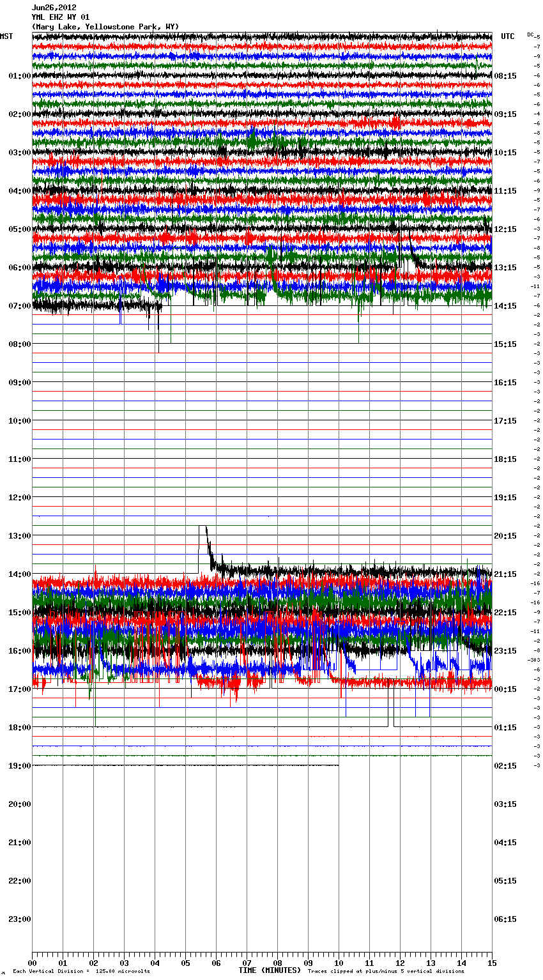The width and height of the screenshot is (543, 980).
Task: Select the 07:00 MST time label
Action: [20, 306]
